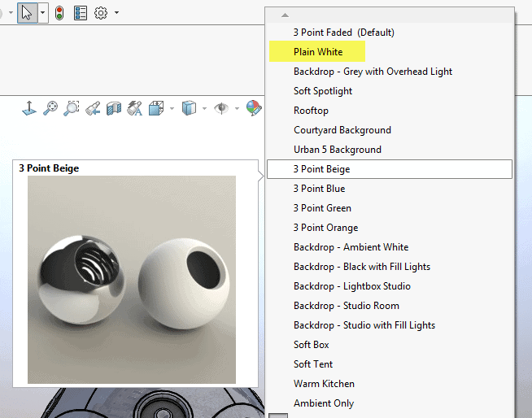Pick Backdrop - Studio Room scene

click(x=346, y=306)
